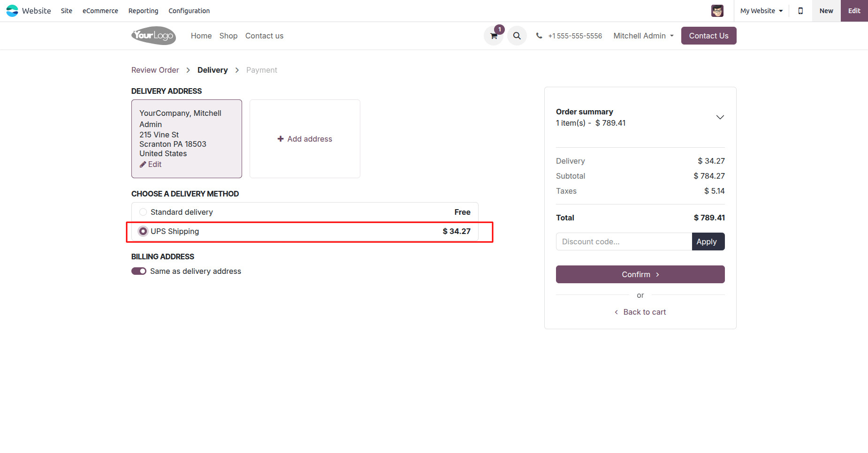Image resolution: width=868 pixels, height=453 pixels.
Task: Open the Mitchell Admin dropdown
Action: 643,36
